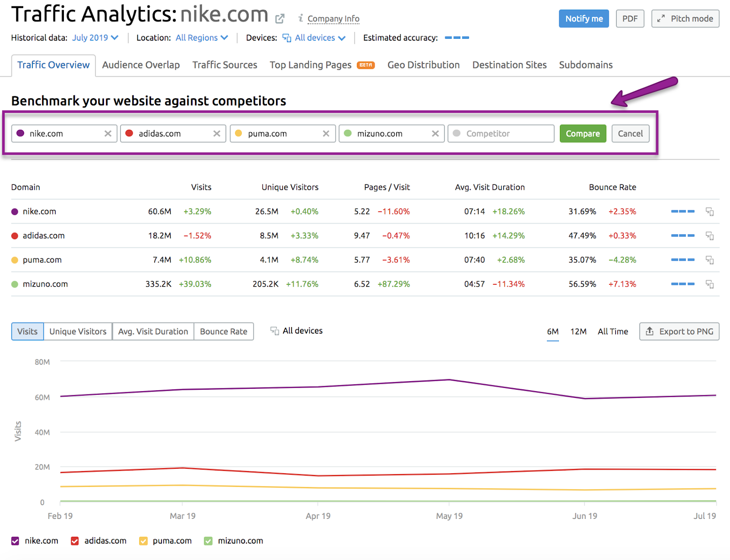This screenshot has height=560, width=730.
Task: Click devices icon in puma.com row
Action: pyautogui.click(x=710, y=260)
